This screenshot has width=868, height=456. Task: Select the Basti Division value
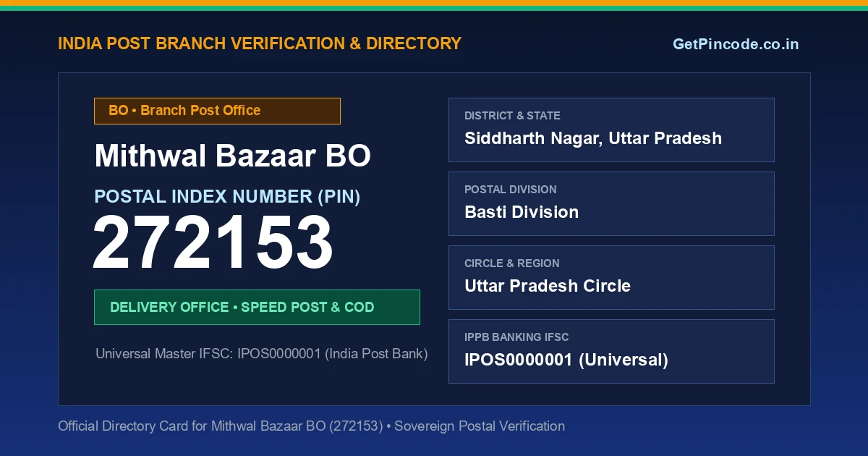pyautogui.click(x=522, y=212)
